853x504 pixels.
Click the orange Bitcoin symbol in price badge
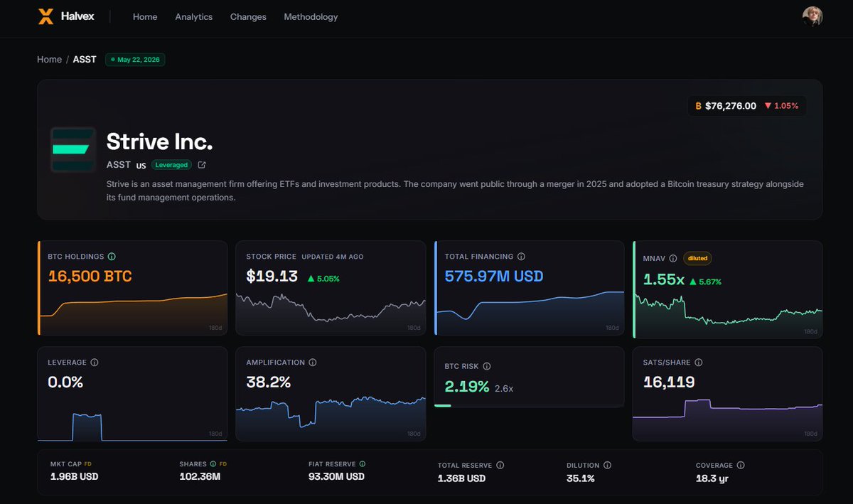coord(699,106)
